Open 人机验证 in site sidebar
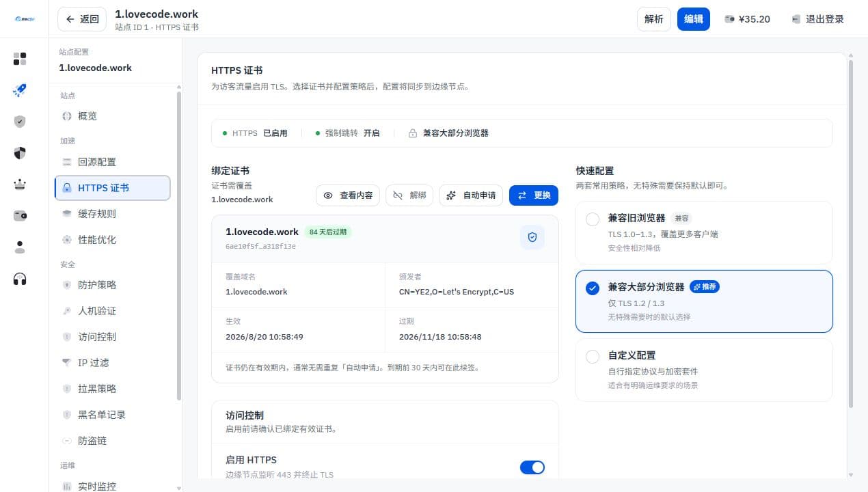868x492 pixels. point(112,311)
